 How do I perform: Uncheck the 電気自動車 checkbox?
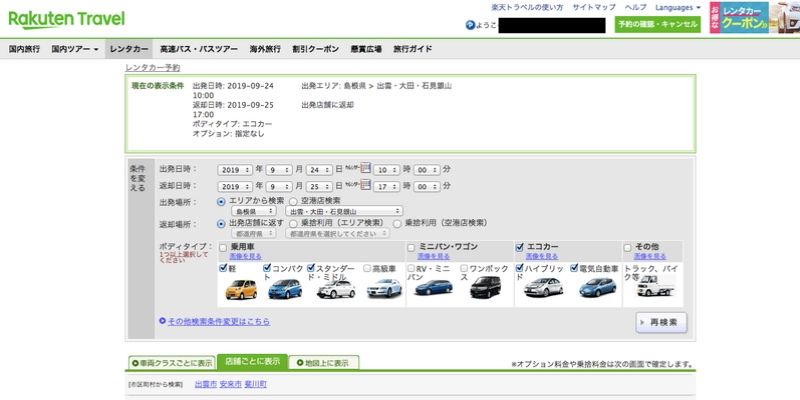(574, 268)
